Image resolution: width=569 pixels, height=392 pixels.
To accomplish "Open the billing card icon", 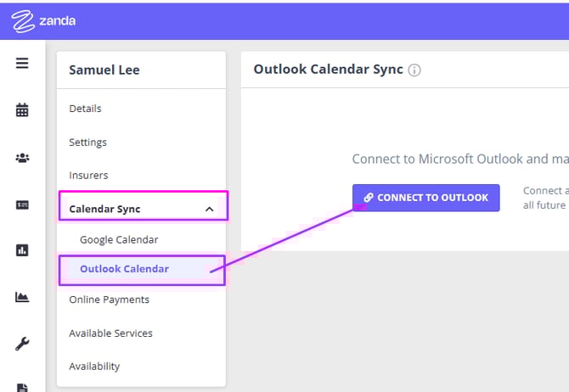I will [22, 204].
